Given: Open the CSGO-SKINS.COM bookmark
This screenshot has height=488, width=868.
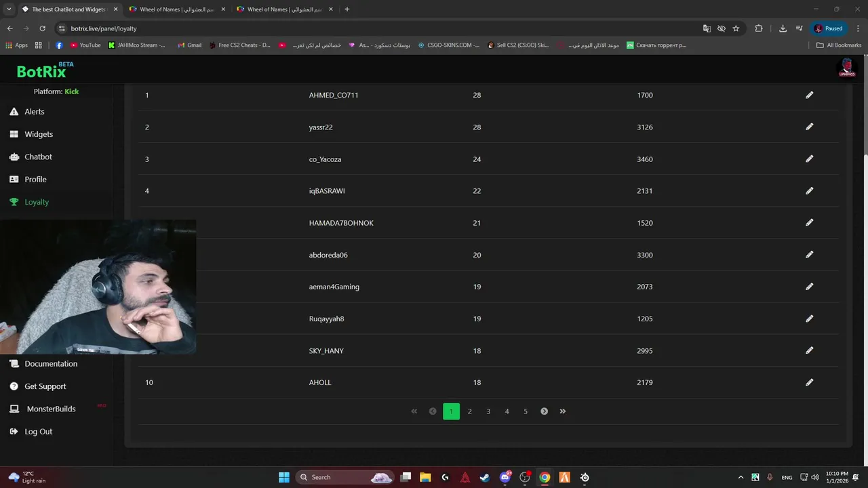Looking at the screenshot, I should click(449, 45).
